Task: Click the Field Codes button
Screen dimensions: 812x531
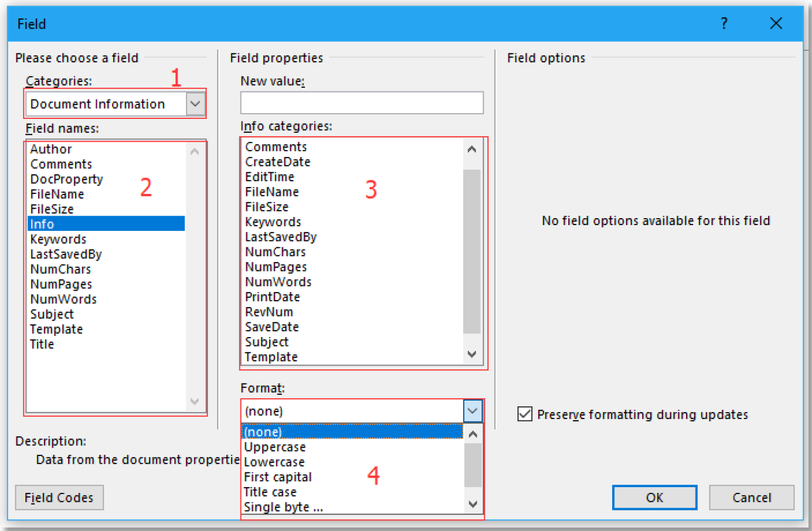Action: (59, 497)
